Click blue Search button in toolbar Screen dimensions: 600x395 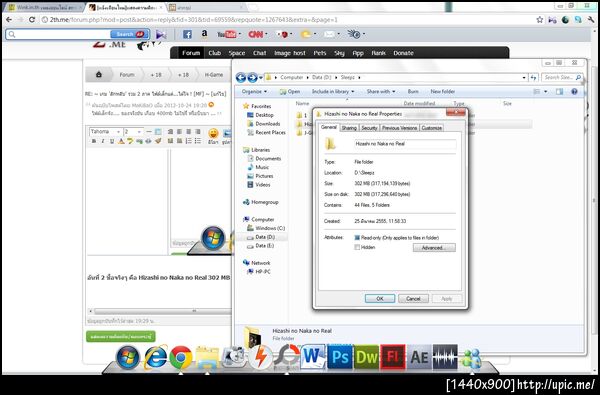pos(129,34)
